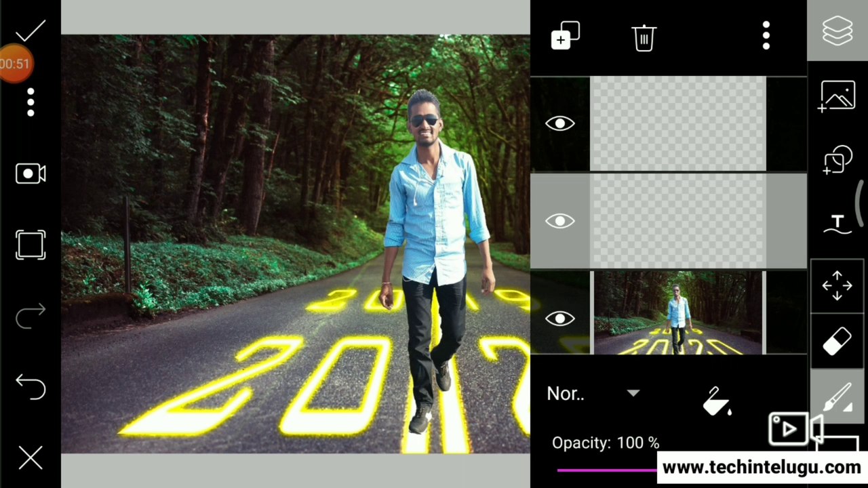This screenshot has width=868, height=488.
Task: Tap the video camera record icon
Action: [31, 174]
